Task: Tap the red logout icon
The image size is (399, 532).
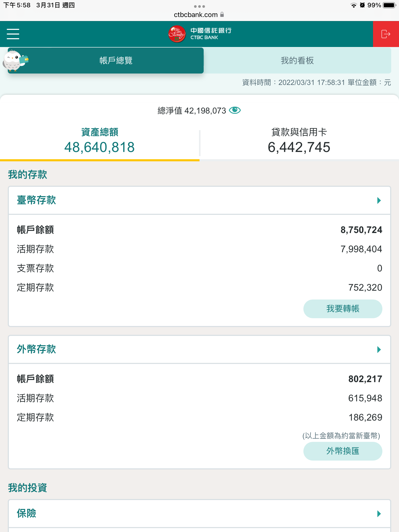Action: click(x=386, y=34)
